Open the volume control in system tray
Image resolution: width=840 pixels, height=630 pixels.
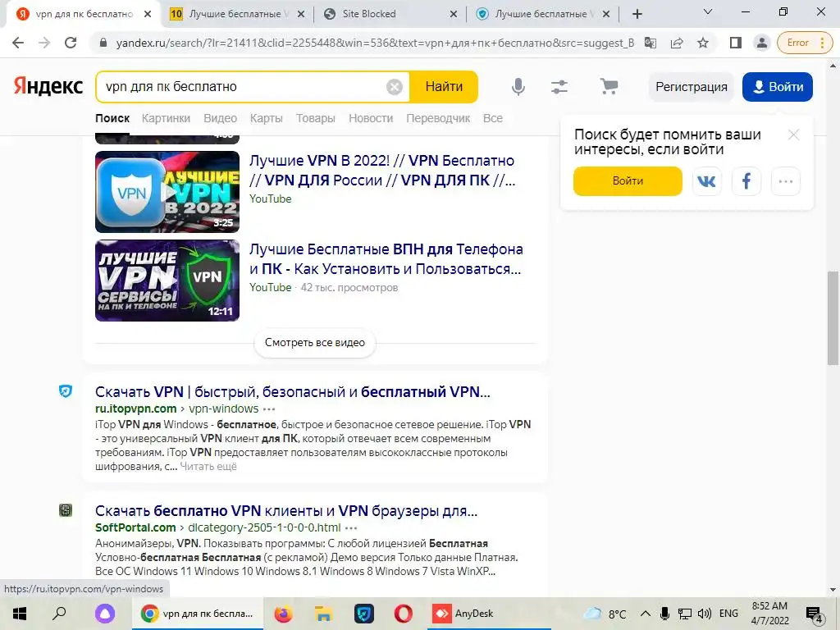(705, 614)
